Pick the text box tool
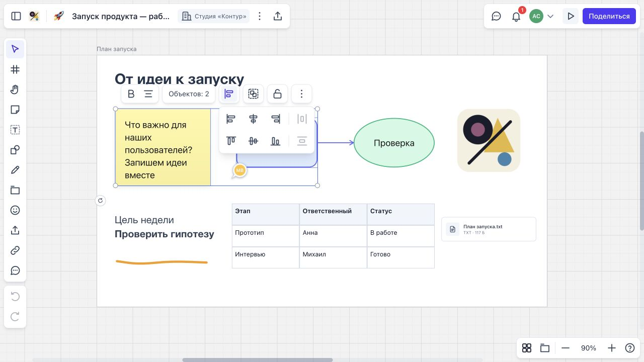 (15, 130)
